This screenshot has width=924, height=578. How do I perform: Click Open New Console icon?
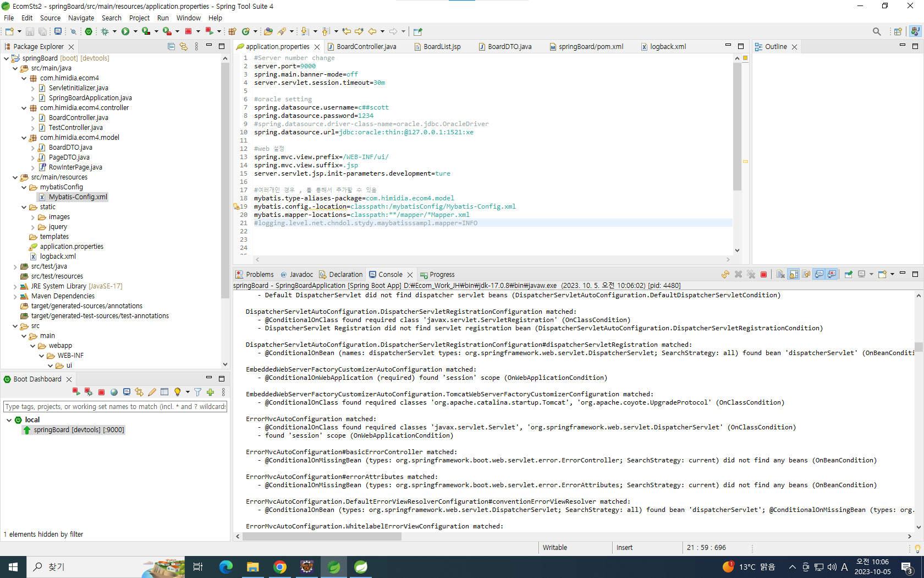pos(882,274)
